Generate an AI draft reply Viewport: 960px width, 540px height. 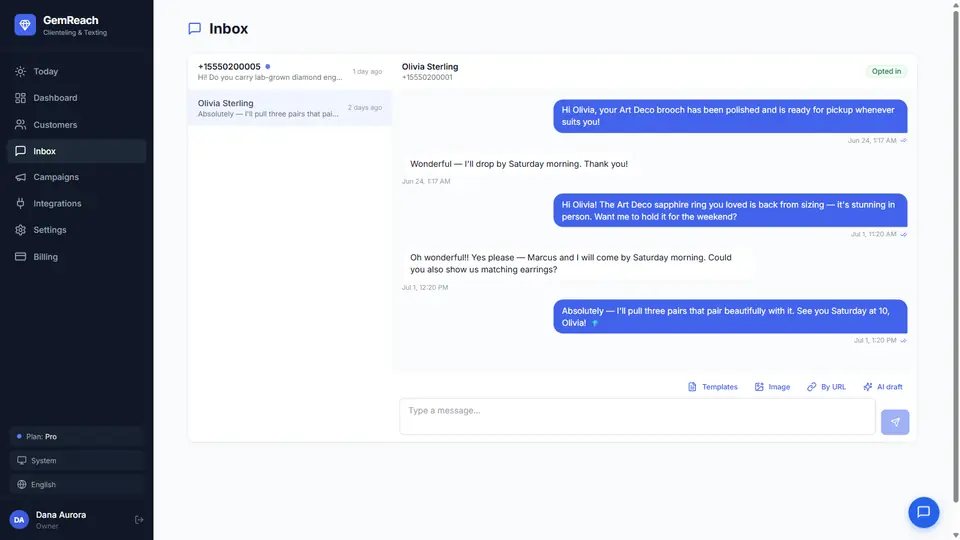(882, 387)
